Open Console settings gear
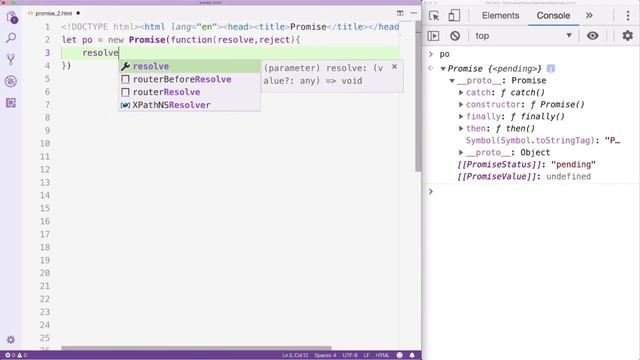 [x=628, y=36]
